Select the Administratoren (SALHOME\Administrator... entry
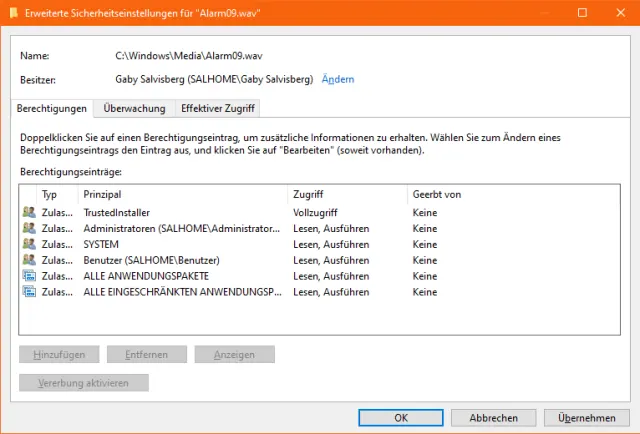Viewport: 640px width, 434px height. tap(182, 228)
